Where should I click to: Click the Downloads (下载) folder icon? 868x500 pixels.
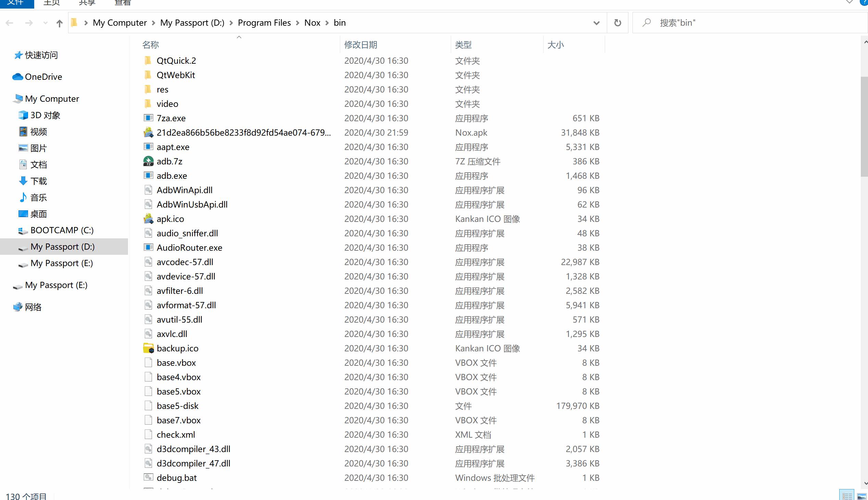(x=23, y=181)
